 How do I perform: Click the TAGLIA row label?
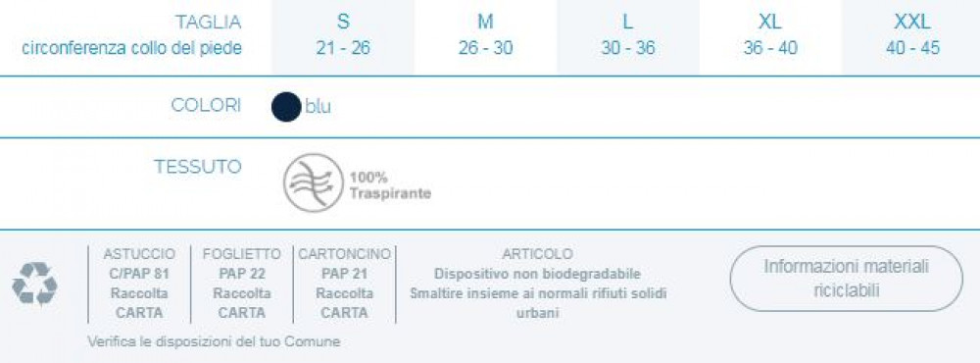pyautogui.click(x=208, y=23)
